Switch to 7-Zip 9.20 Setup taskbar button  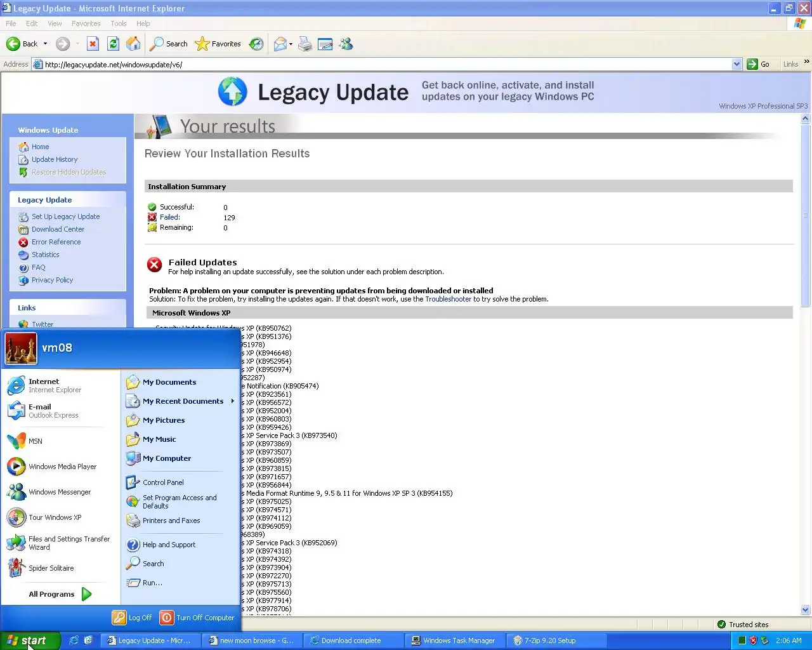557,640
